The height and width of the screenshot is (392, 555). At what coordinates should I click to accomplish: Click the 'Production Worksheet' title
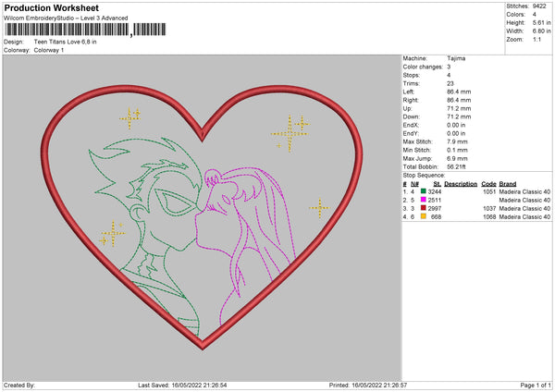pos(51,7)
